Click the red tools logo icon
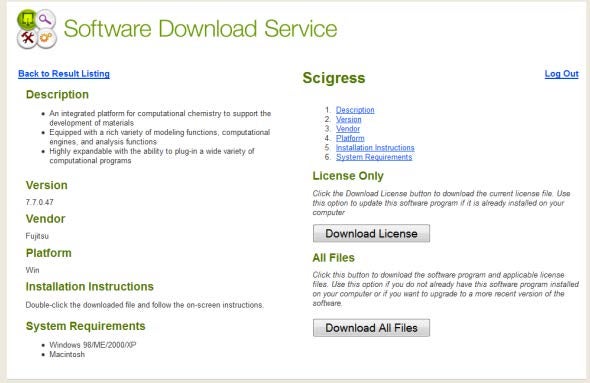590x383 pixels. tap(27, 38)
